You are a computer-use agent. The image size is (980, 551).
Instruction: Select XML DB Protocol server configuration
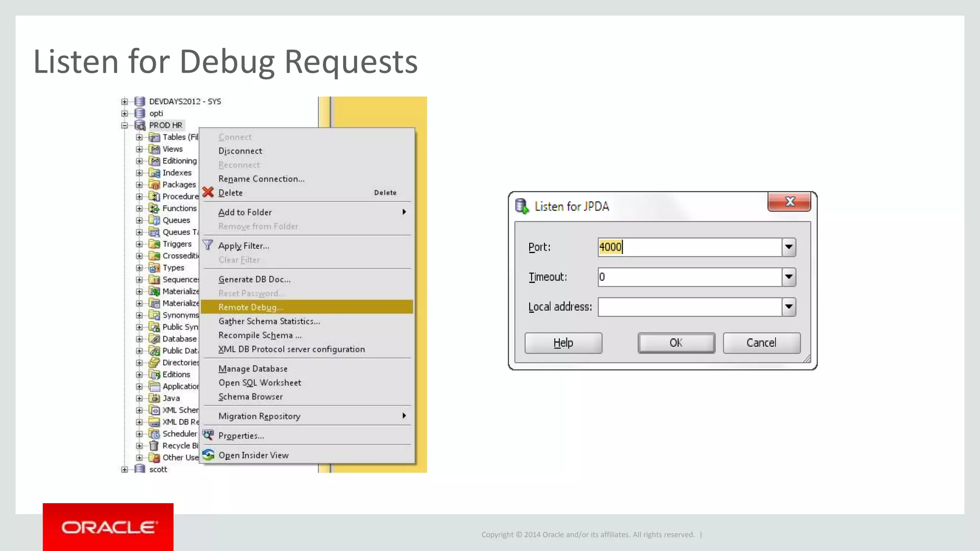306,349
